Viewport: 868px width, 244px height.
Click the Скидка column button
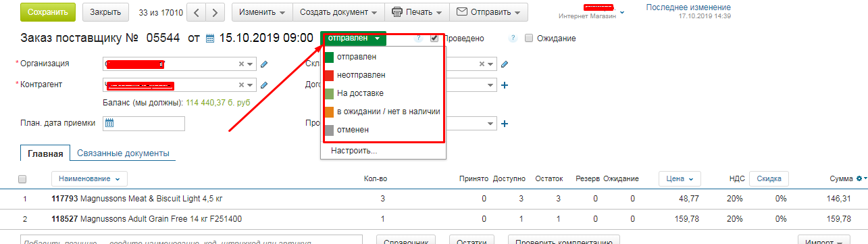769,178
